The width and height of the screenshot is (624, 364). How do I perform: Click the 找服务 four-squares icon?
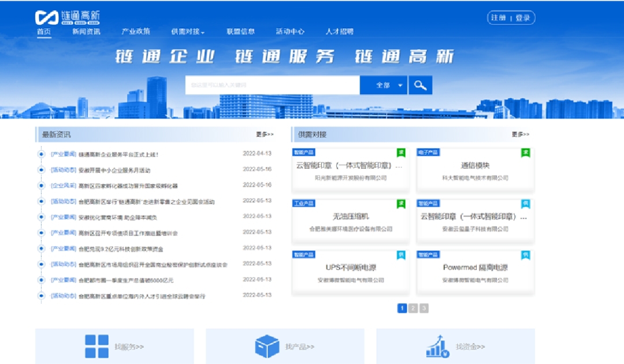[96, 347]
